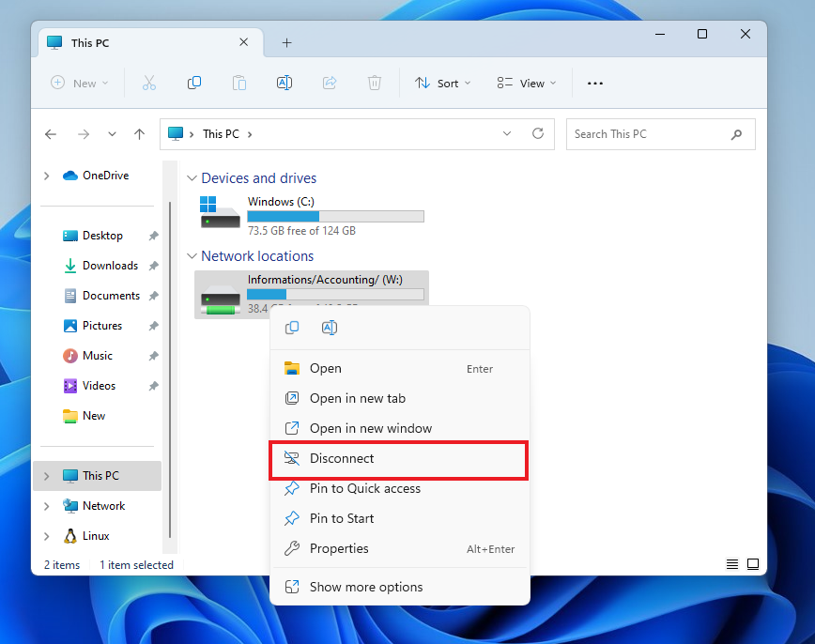Open the See more ellipsis menu

pyautogui.click(x=594, y=83)
